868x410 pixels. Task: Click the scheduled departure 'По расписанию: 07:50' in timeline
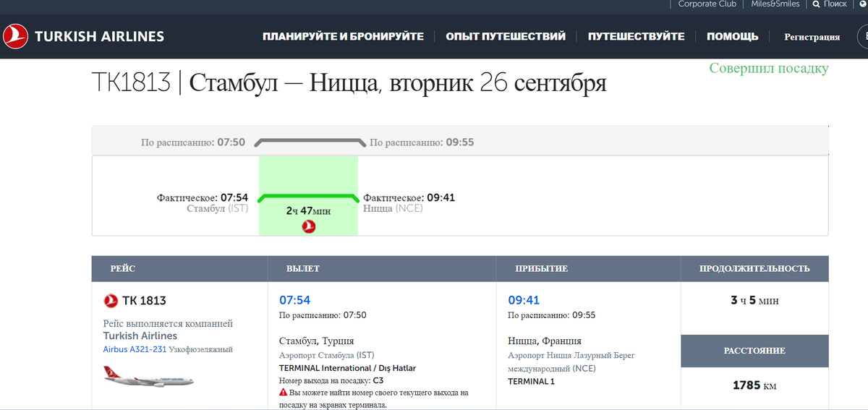tap(193, 142)
